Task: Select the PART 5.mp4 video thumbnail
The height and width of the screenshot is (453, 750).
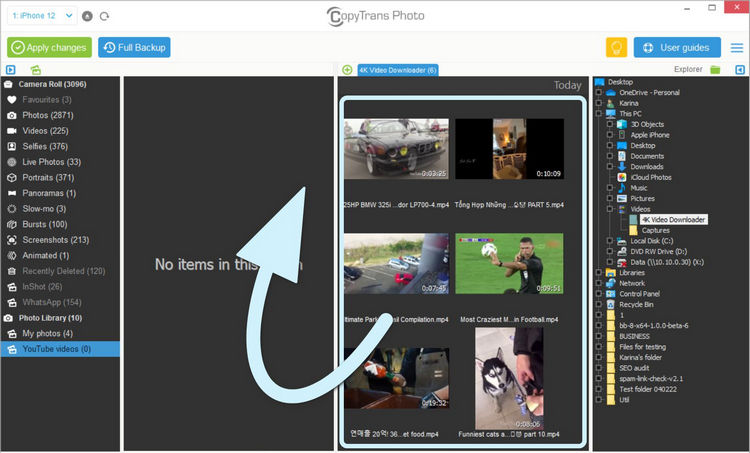Action: [x=509, y=149]
